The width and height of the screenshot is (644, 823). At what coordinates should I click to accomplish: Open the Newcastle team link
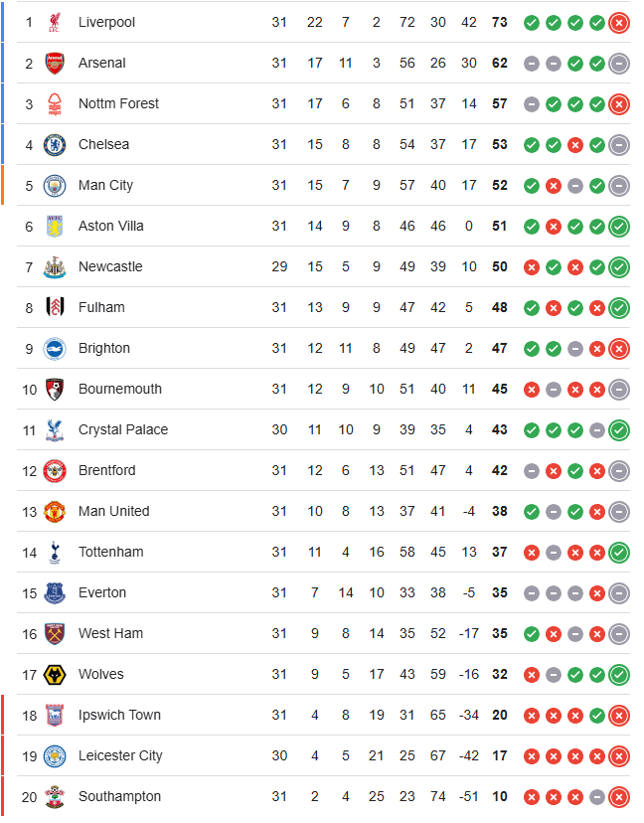[x=110, y=266]
